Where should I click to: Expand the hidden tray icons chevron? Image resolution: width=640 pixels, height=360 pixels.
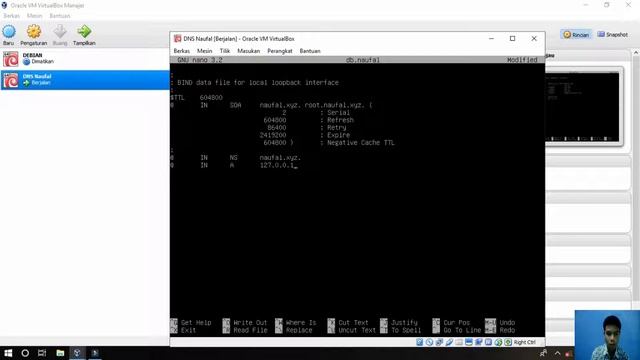558,353
